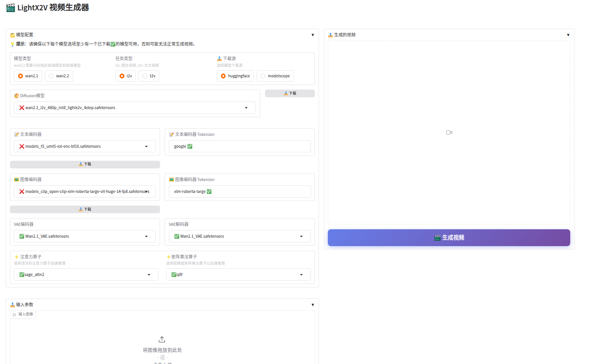The height and width of the screenshot is (364, 589).
Task: Collapse the 模型配置 section
Action: pos(313,35)
